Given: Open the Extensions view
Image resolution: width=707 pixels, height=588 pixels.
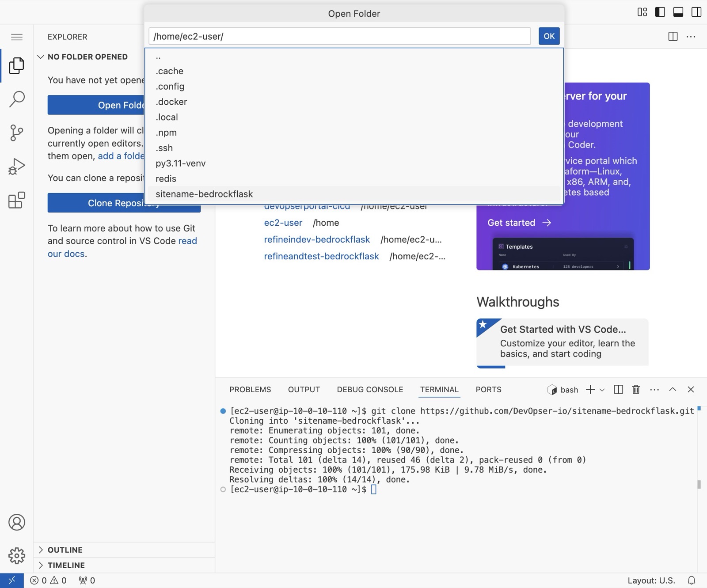Looking at the screenshot, I should point(17,200).
